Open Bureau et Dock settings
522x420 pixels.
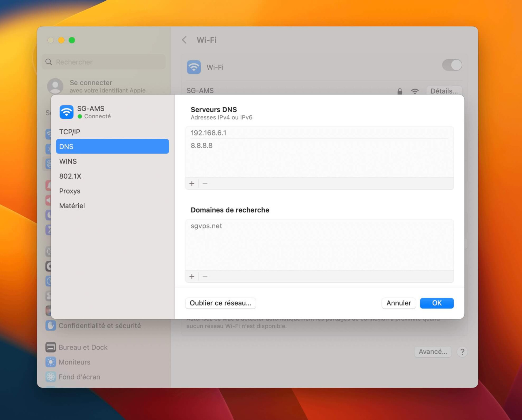83,347
